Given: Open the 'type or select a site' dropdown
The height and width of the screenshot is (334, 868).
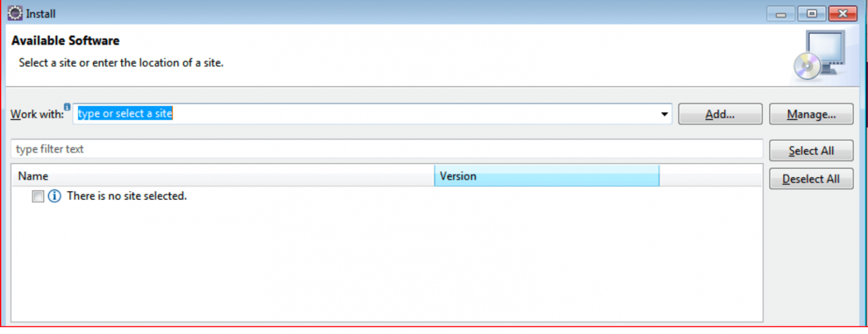Looking at the screenshot, I should [663, 114].
